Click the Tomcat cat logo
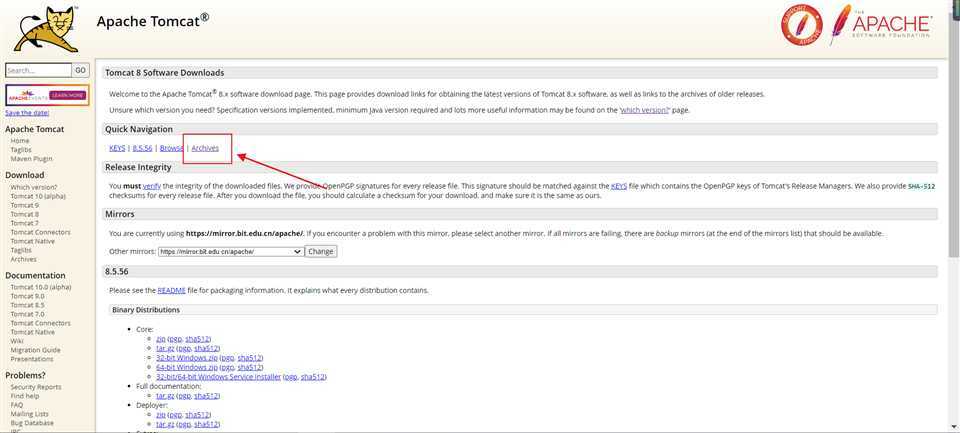Screen dimensions: 960x433 47,29
